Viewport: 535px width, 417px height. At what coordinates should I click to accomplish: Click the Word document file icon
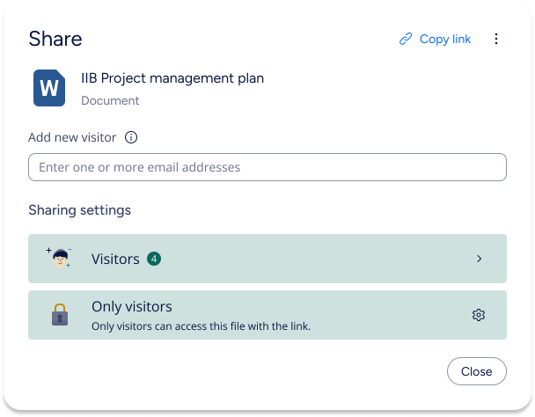coord(49,88)
